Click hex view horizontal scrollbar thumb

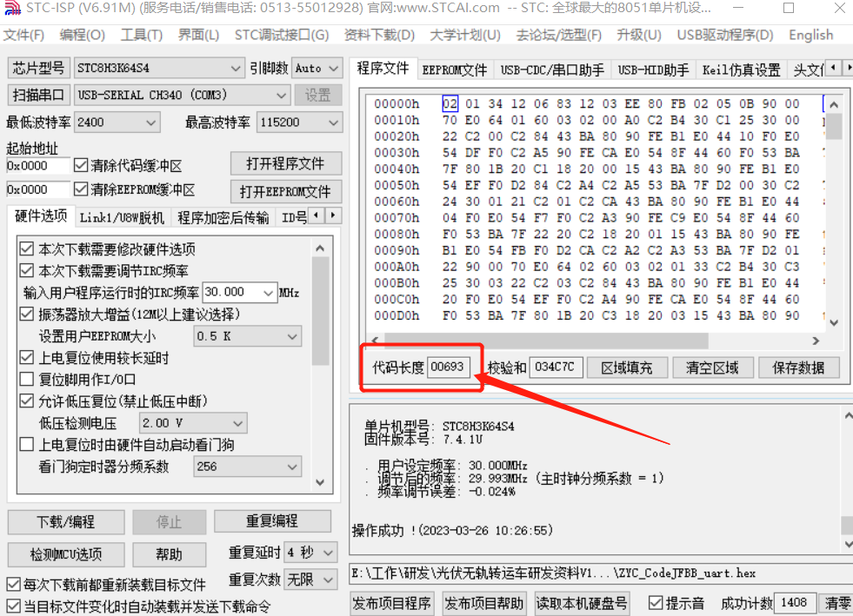(546, 341)
